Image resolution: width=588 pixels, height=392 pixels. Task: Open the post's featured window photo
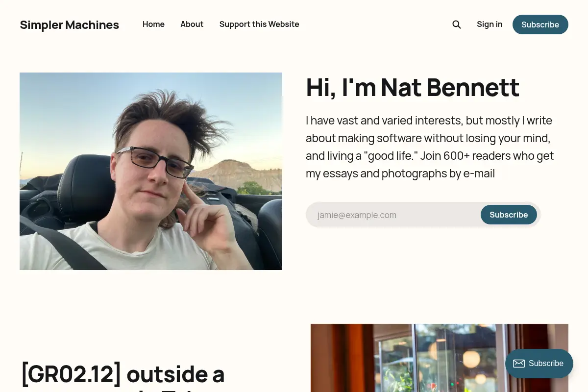[x=440, y=358]
